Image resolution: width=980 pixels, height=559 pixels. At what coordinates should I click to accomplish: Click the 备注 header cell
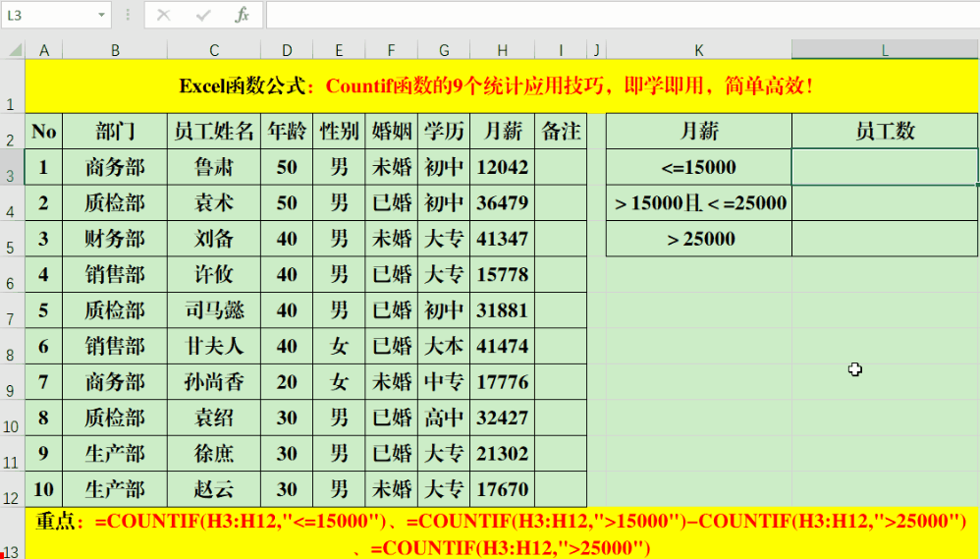pos(561,132)
